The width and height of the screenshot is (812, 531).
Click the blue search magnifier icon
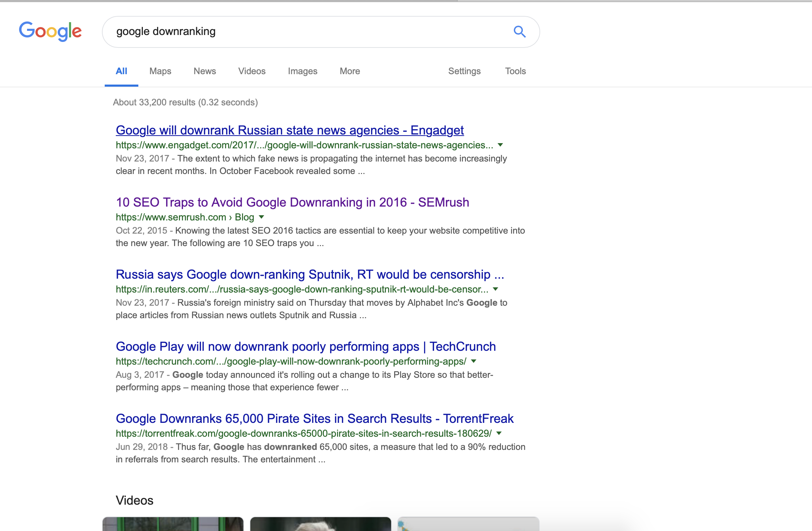tap(519, 32)
